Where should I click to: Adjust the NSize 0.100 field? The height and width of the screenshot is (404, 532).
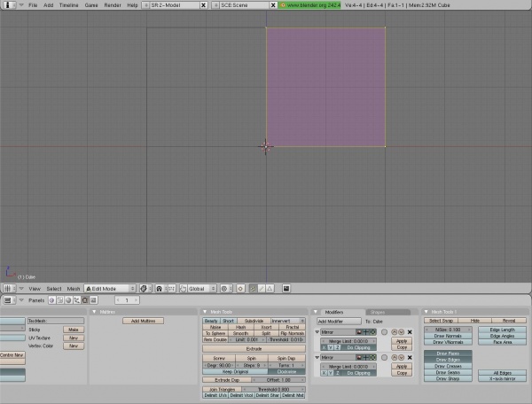pyautogui.click(x=448, y=330)
